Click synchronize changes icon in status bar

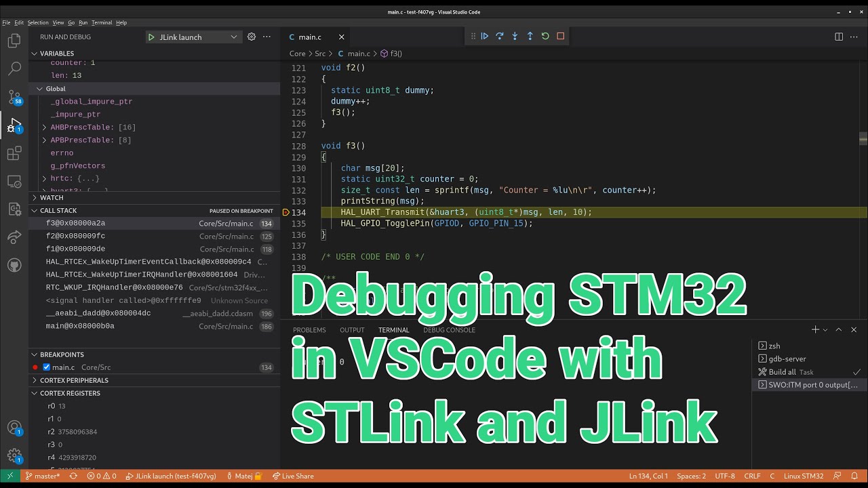(x=73, y=476)
